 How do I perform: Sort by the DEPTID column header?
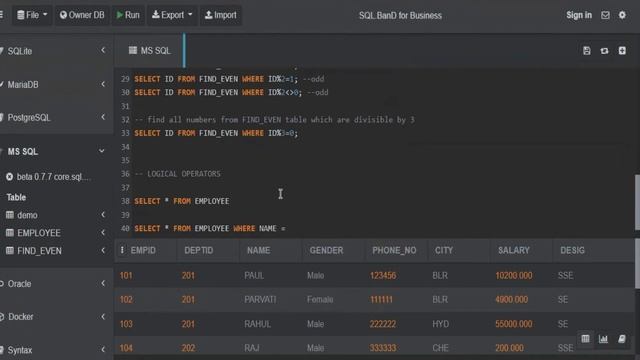(x=198, y=250)
